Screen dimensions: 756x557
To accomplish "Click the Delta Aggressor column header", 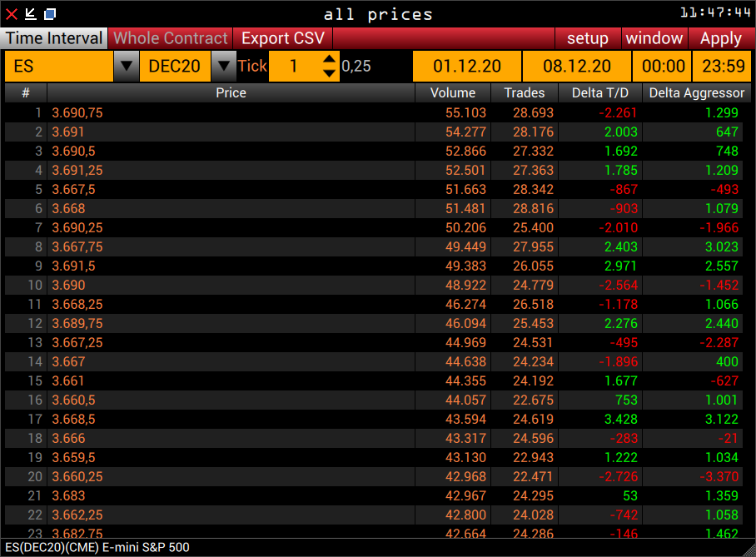I will pos(697,92).
